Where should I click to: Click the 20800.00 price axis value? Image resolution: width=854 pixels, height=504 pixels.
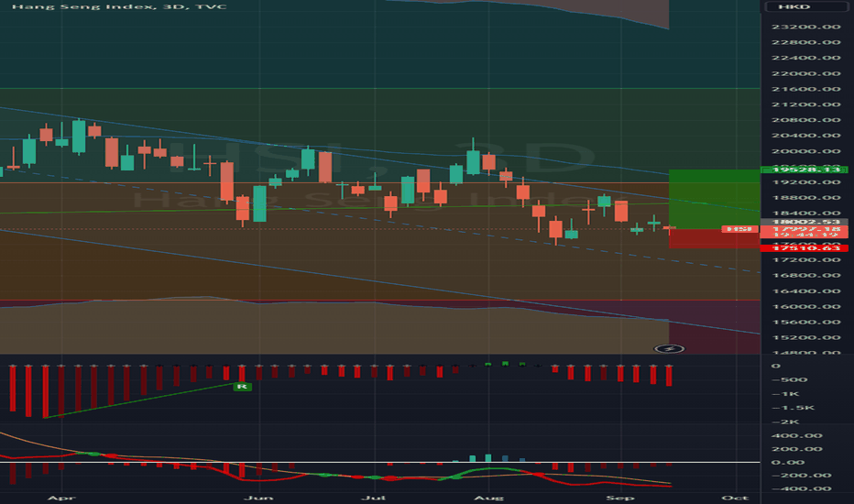pyautogui.click(x=805, y=120)
